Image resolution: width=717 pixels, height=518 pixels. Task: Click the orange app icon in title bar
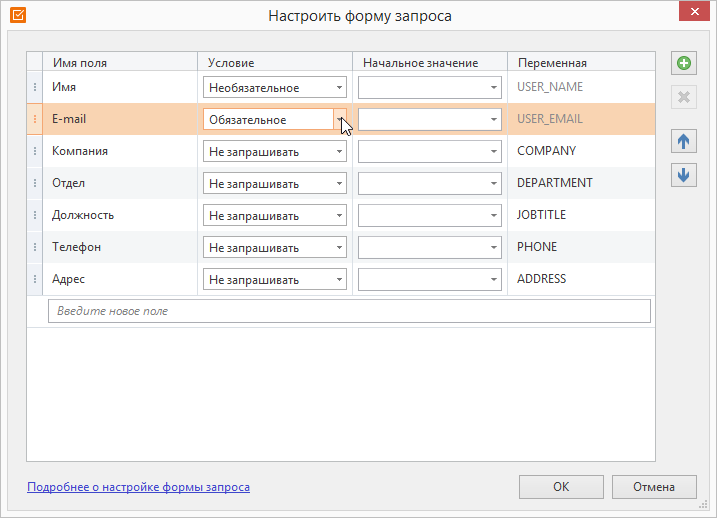[18, 15]
